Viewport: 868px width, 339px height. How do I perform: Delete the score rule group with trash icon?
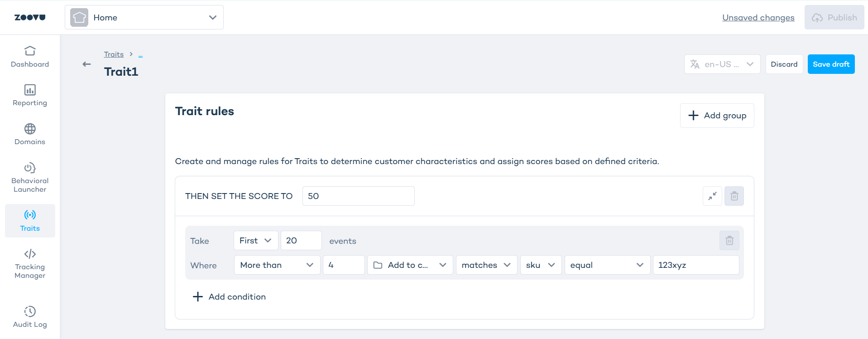734,196
